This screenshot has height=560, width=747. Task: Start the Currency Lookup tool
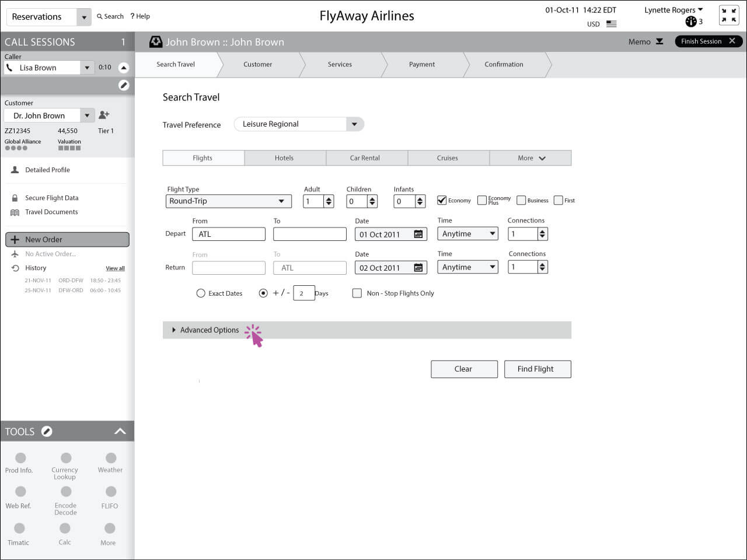pos(64,458)
